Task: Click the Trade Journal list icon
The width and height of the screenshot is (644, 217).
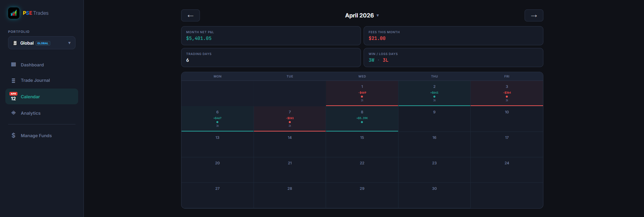Action: (13, 80)
